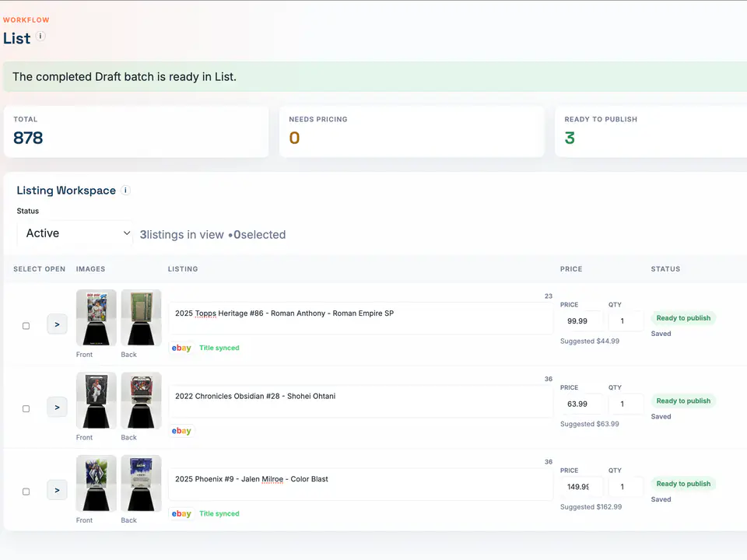747x560 pixels.
Task: Click the green completed Draft batch banner
Action: [375, 77]
